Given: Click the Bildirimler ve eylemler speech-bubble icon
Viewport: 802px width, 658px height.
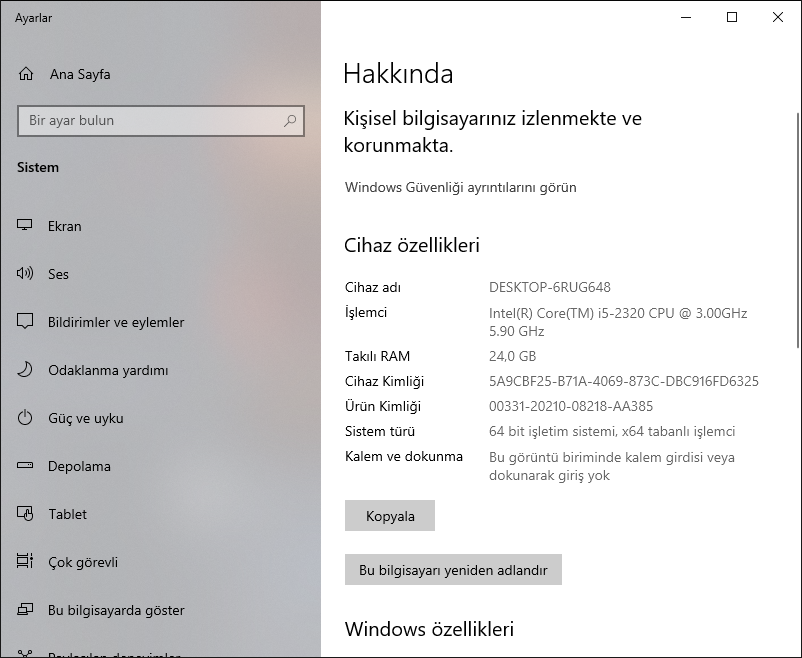Looking at the screenshot, I should click(x=25, y=321).
